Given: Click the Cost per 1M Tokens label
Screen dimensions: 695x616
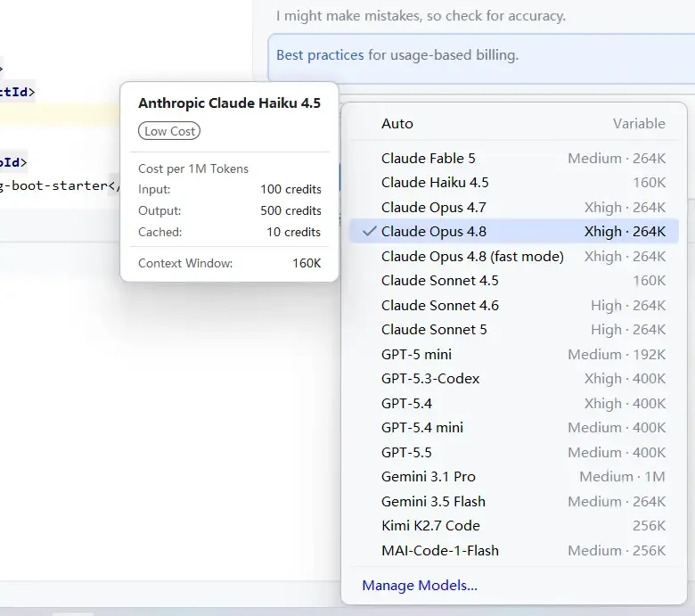Looking at the screenshot, I should pyautogui.click(x=193, y=168).
